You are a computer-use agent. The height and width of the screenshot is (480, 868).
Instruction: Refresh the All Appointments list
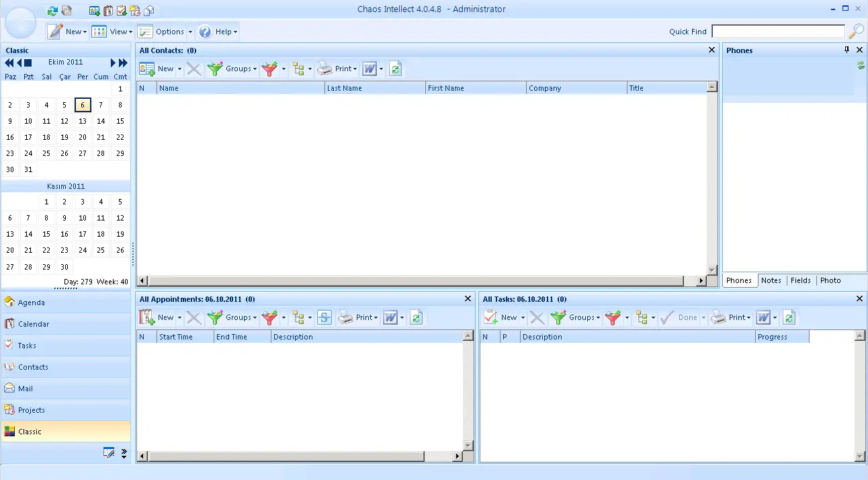point(417,317)
